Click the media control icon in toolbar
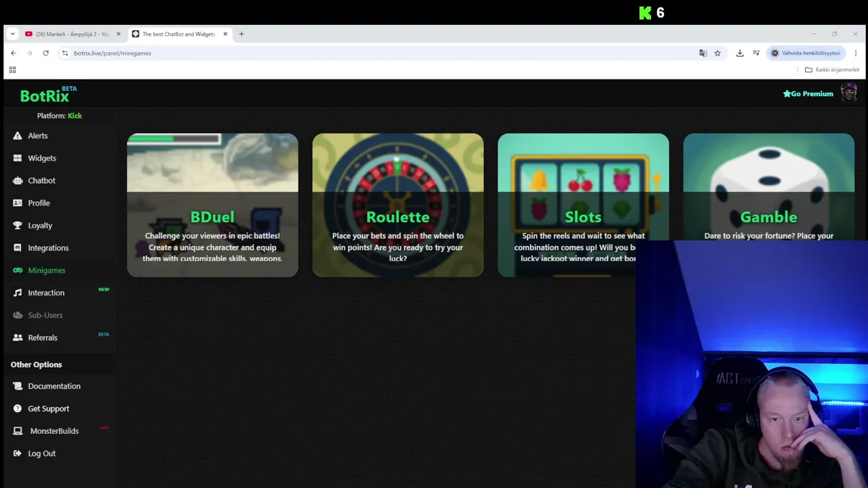The image size is (868, 488). coord(756,53)
